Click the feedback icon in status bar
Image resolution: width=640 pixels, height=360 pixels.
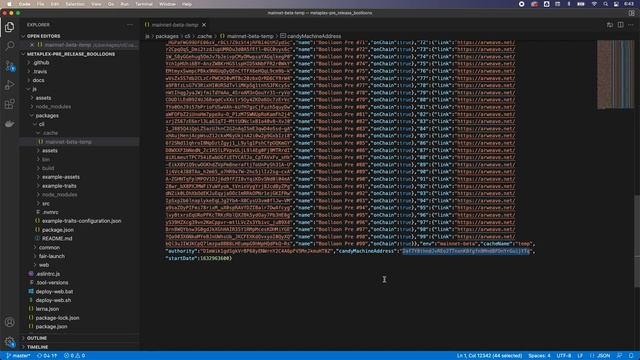(x=620, y=356)
